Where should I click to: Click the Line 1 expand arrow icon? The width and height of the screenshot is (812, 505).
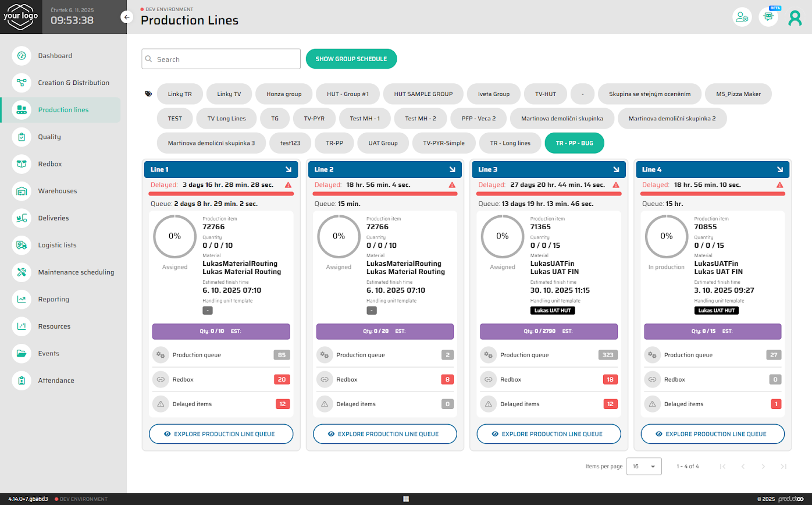(289, 170)
